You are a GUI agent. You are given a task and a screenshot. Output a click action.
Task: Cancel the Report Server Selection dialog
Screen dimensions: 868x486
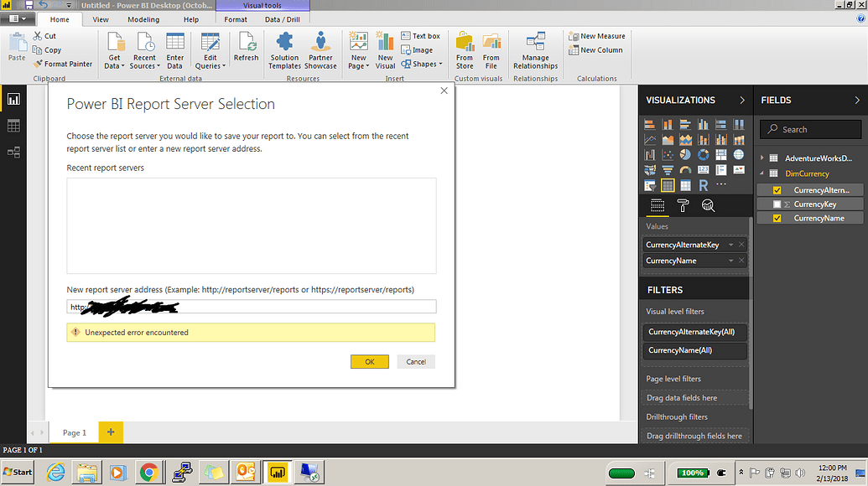click(x=416, y=362)
